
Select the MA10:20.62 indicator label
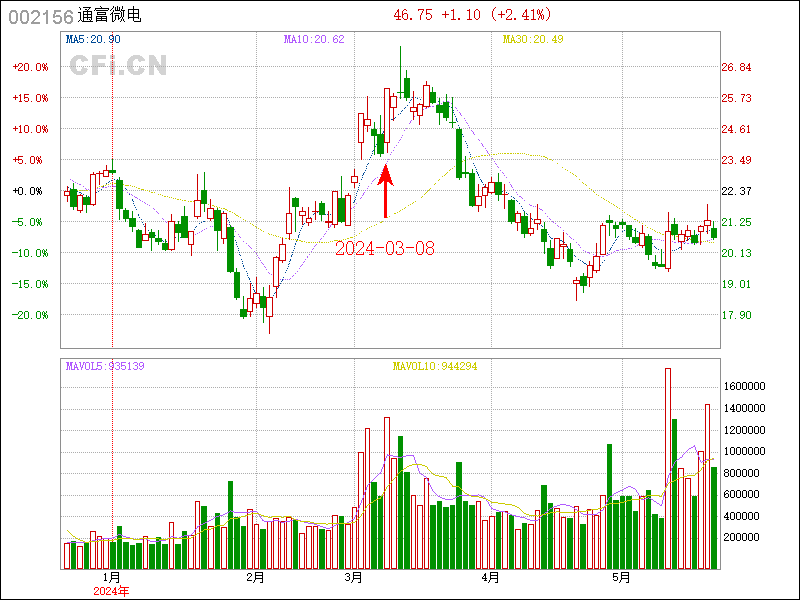point(314,39)
